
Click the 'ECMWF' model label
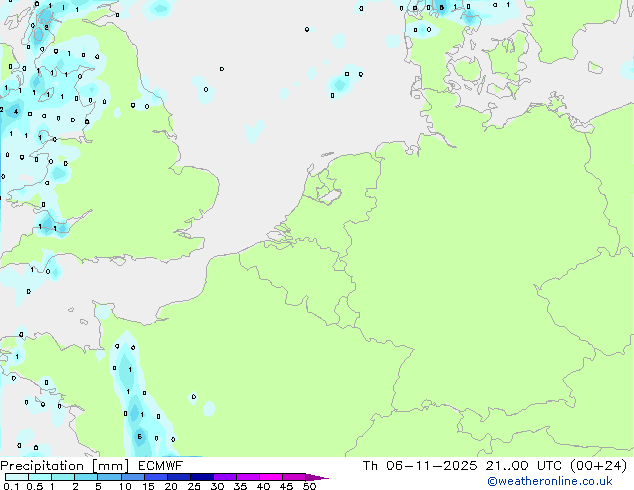(160, 466)
